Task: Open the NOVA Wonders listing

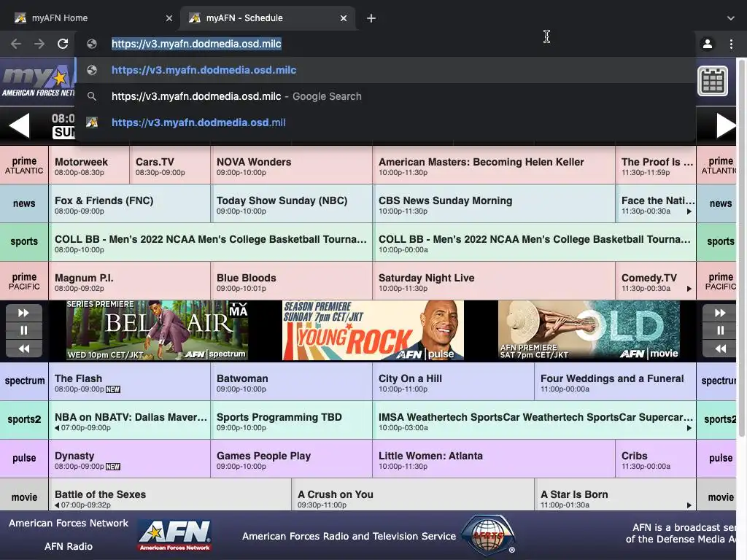Action: pos(292,166)
